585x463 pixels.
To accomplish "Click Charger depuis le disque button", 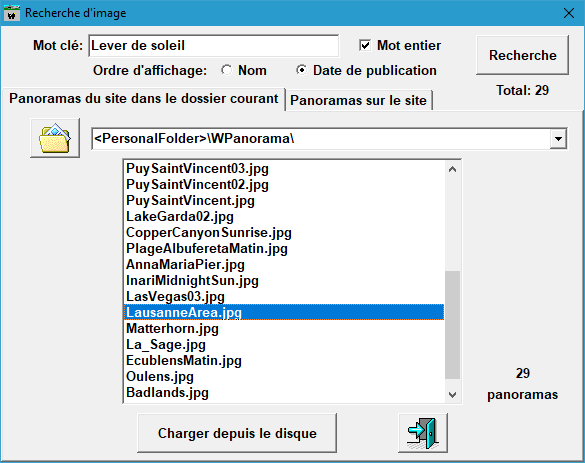I will tap(237, 433).
